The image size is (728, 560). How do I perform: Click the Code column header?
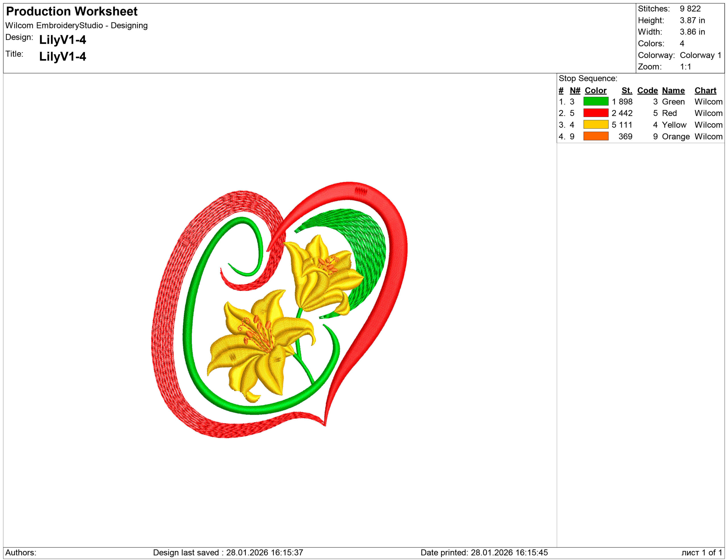[647, 90]
